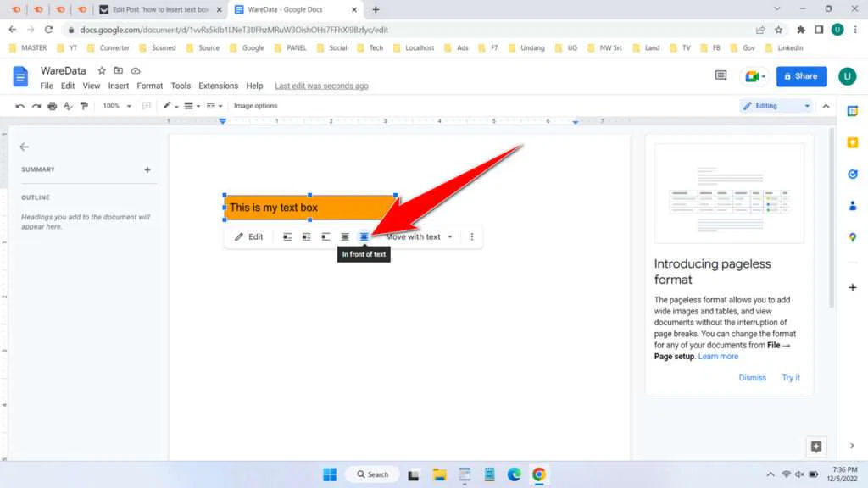Viewport: 868px width, 488px height.
Task: Click the Try it link for pageless format
Action: (x=790, y=377)
